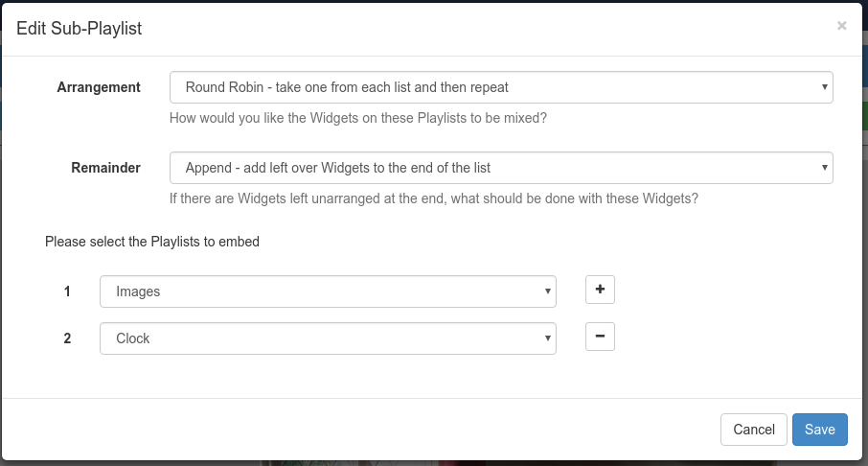868x466 pixels.
Task: Open the Arrangement dropdown showing Round Robin
Action: 500,87
